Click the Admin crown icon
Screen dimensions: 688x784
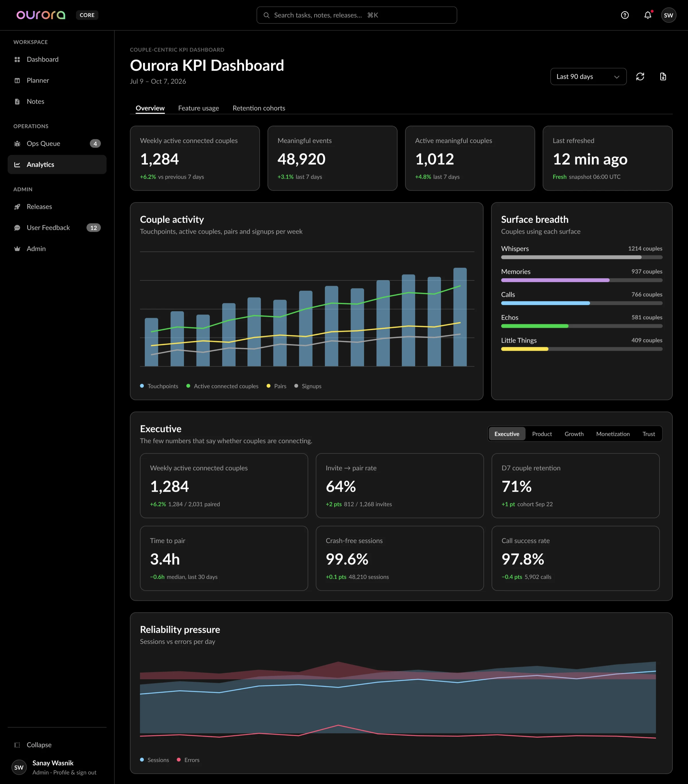tap(17, 248)
